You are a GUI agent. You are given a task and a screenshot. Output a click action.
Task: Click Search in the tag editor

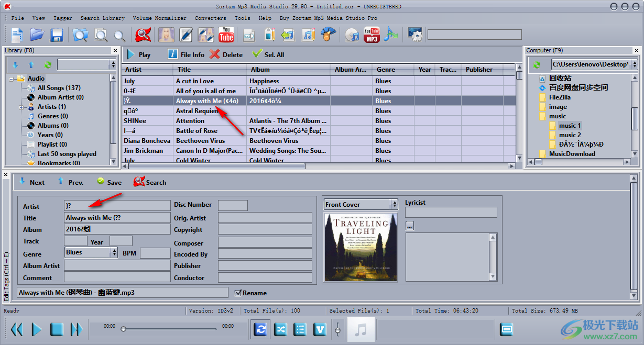point(150,182)
